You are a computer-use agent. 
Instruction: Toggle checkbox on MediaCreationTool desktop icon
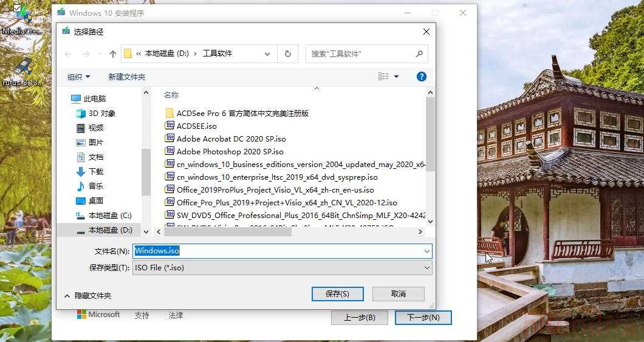(x=17, y=9)
